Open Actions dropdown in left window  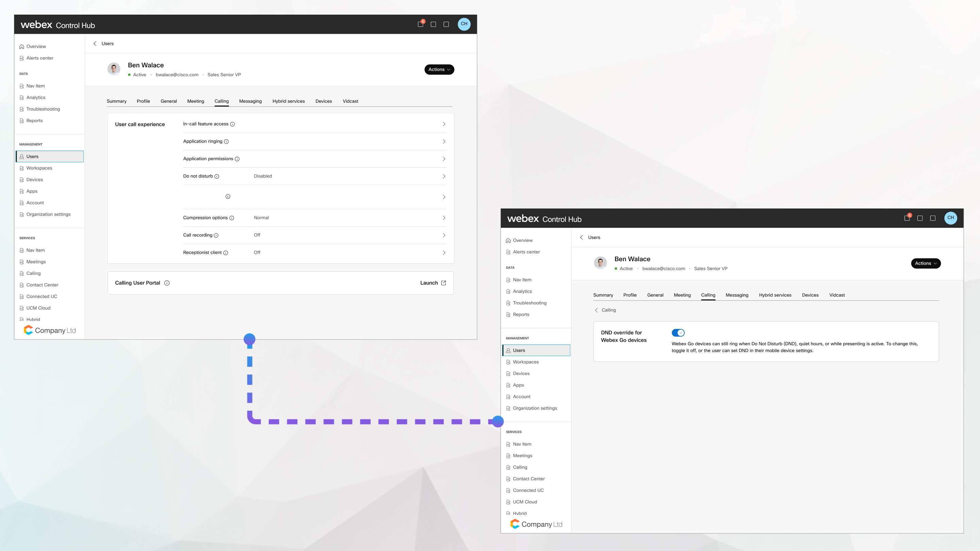pos(439,70)
